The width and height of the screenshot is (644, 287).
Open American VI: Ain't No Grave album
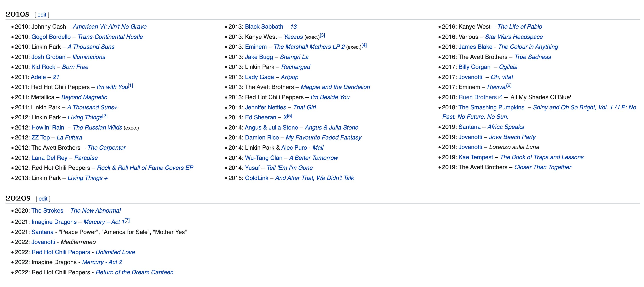[x=110, y=26]
